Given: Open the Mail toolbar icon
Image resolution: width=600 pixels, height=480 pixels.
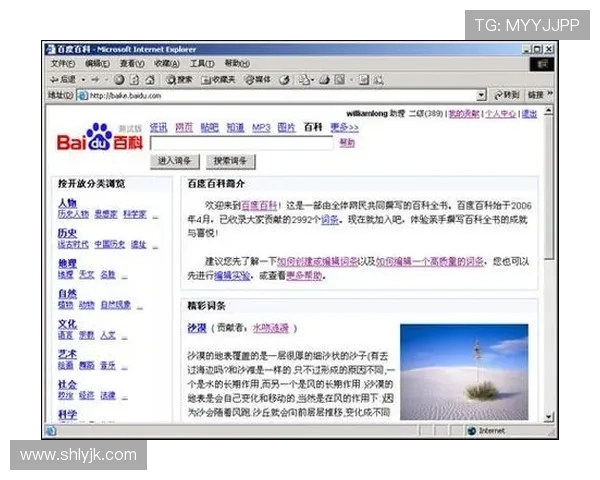Looking at the screenshot, I should pyautogui.click(x=305, y=80).
